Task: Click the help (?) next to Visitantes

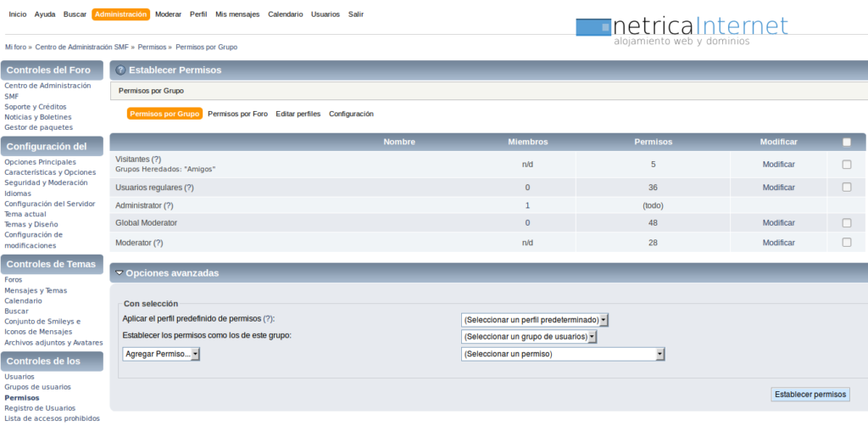Action: coord(156,160)
